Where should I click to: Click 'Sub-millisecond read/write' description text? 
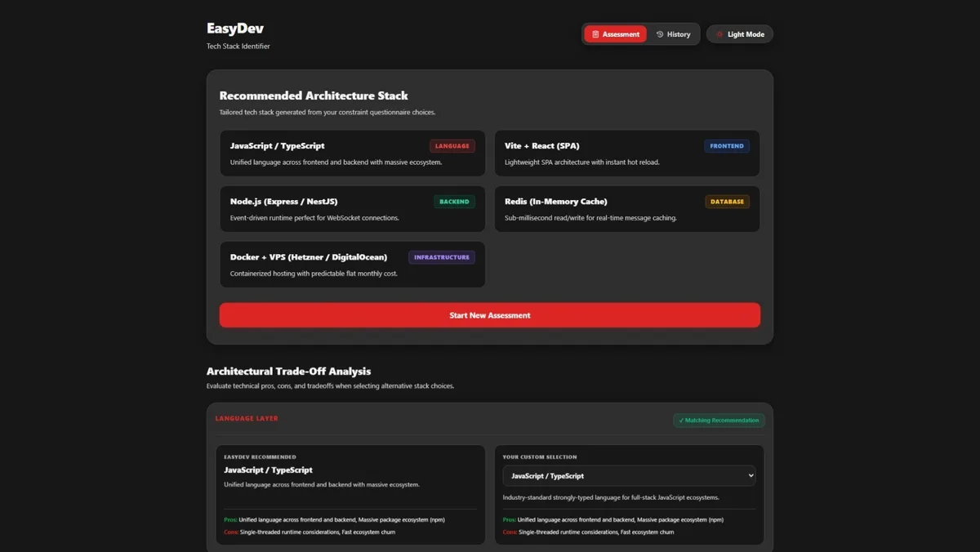tap(590, 218)
